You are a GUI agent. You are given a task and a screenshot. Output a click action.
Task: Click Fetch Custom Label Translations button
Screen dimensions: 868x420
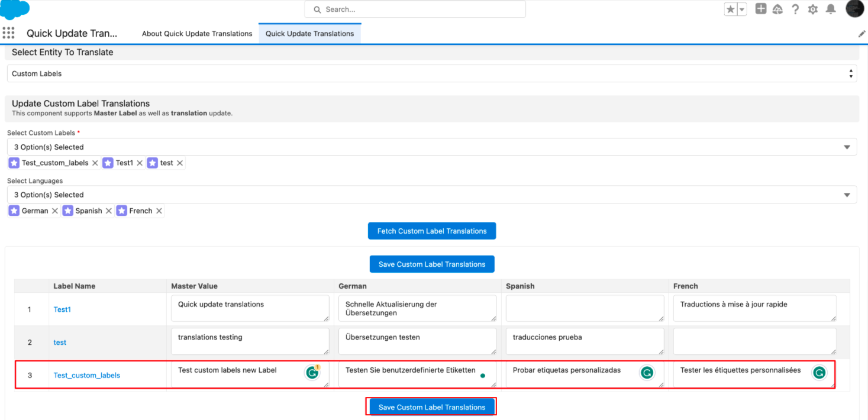click(432, 231)
